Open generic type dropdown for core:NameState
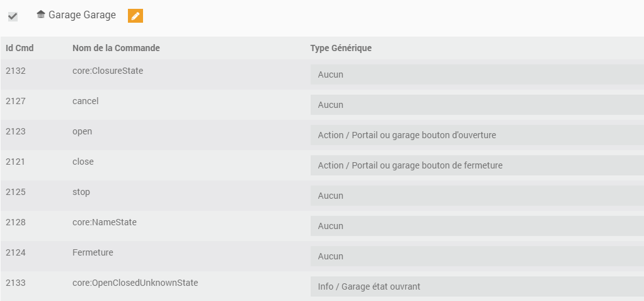 point(476,226)
